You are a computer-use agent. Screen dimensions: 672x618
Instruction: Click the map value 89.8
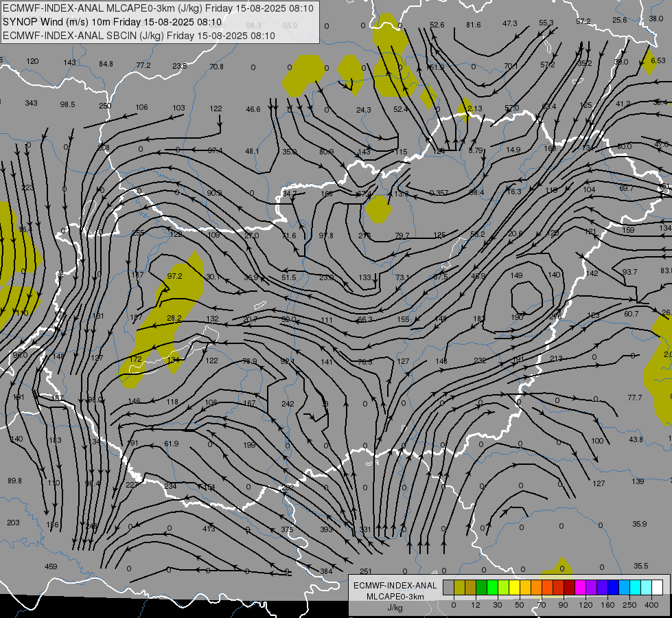click(14, 481)
